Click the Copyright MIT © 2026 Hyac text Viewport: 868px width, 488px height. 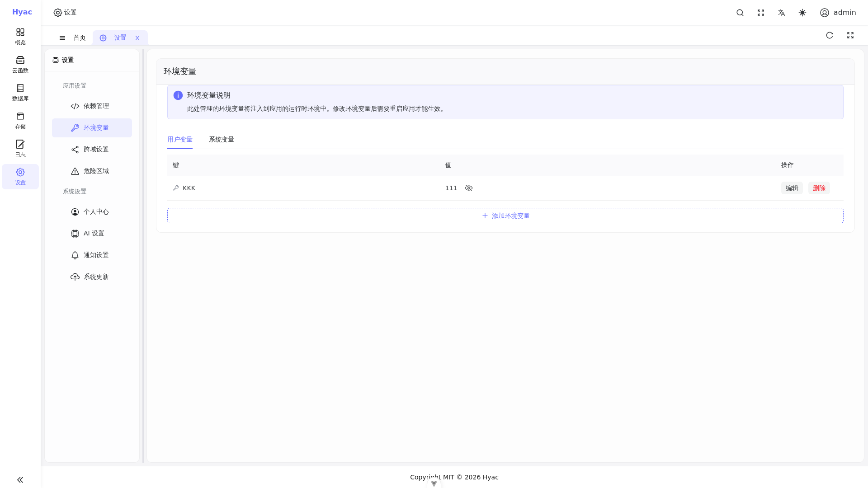pyautogui.click(x=454, y=477)
